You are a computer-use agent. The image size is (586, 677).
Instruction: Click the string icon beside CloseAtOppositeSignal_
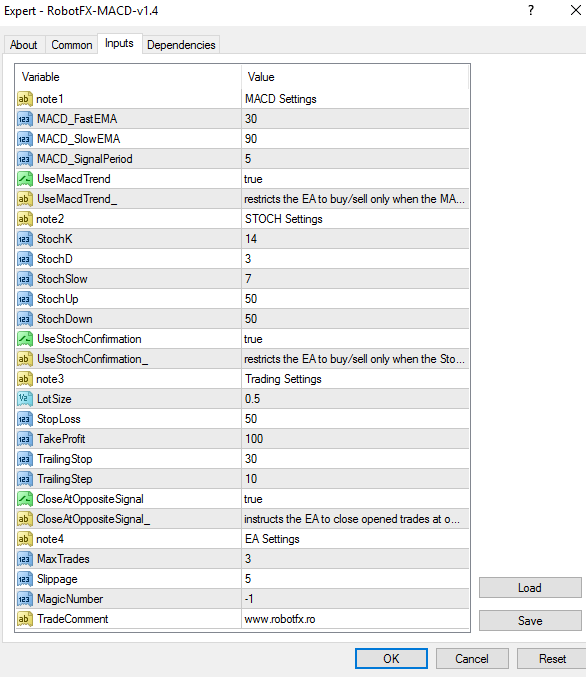[x=25, y=519]
